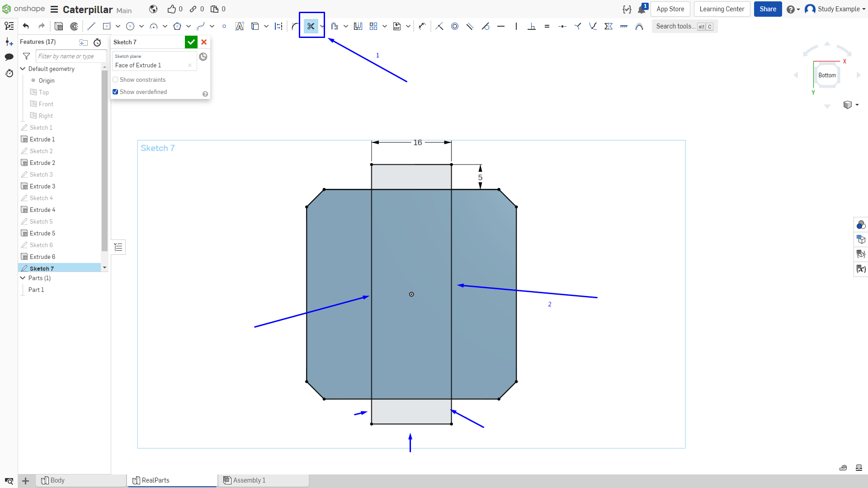Apply the Coincident constraint
The width and height of the screenshot is (868, 488).
pos(439,26)
